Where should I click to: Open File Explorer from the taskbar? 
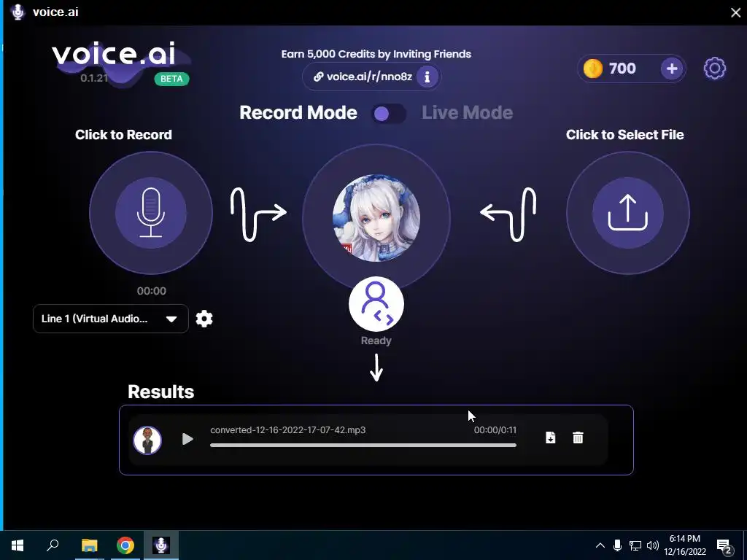tap(89, 545)
